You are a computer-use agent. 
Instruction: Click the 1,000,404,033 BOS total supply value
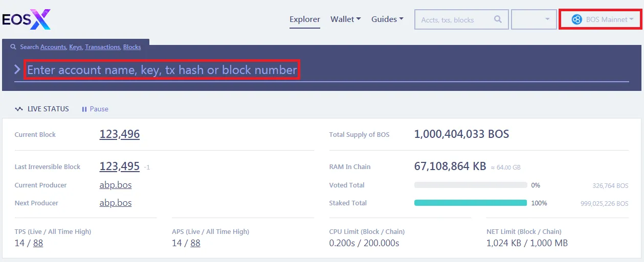[x=461, y=134]
